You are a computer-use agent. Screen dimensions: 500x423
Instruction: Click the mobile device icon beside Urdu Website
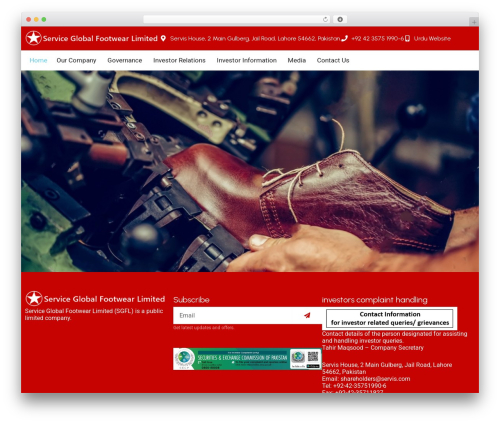[407, 39]
